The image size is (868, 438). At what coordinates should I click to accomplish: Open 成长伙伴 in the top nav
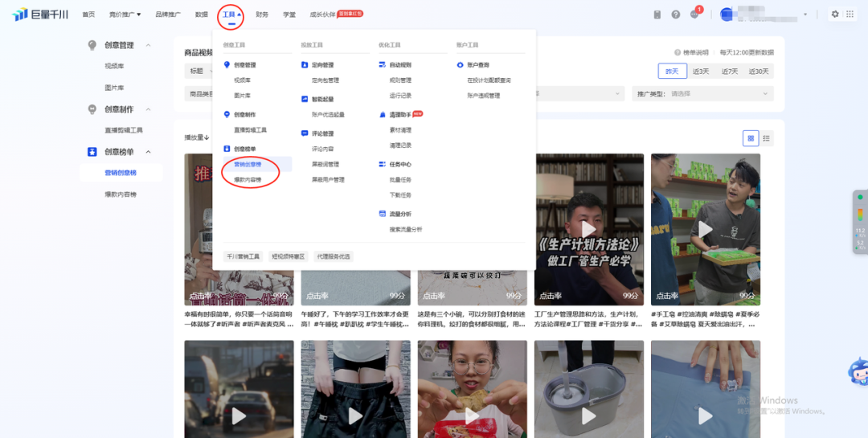point(323,14)
